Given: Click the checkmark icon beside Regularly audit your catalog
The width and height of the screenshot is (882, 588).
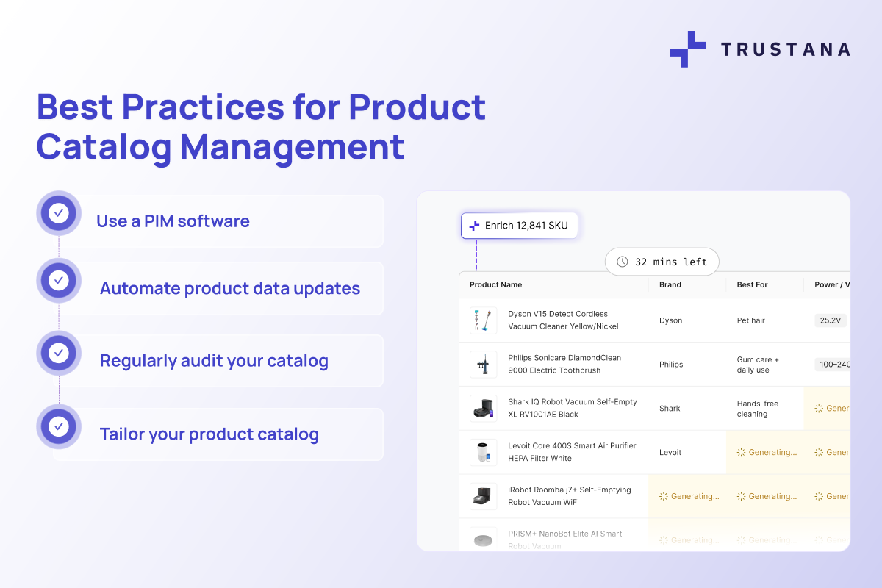Looking at the screenshot, I should tap(59, 354).
